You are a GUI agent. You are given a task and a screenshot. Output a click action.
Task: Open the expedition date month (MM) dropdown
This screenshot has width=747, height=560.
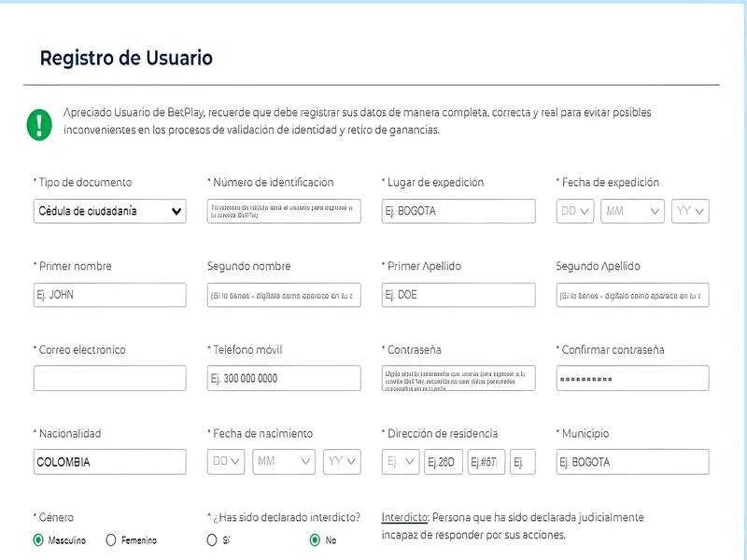coord(632,211)
